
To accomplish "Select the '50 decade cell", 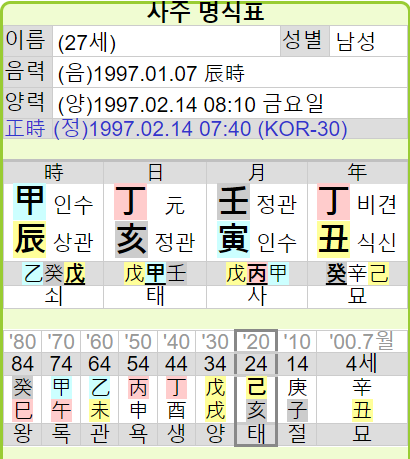I will [x=138, y=342].
